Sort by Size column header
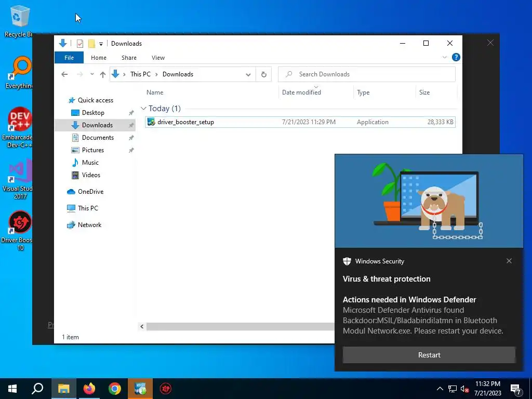532x399 pixels. tap(424, 92)
